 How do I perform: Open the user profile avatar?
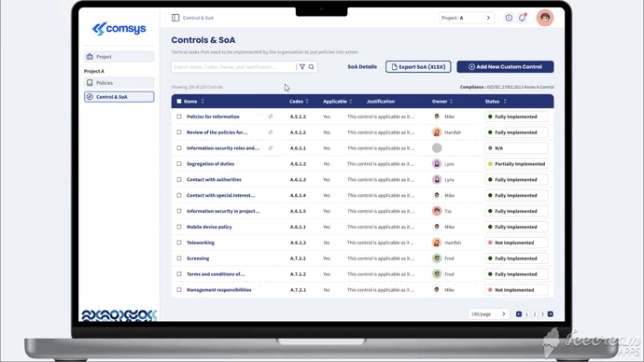click(x=545, y=18)
